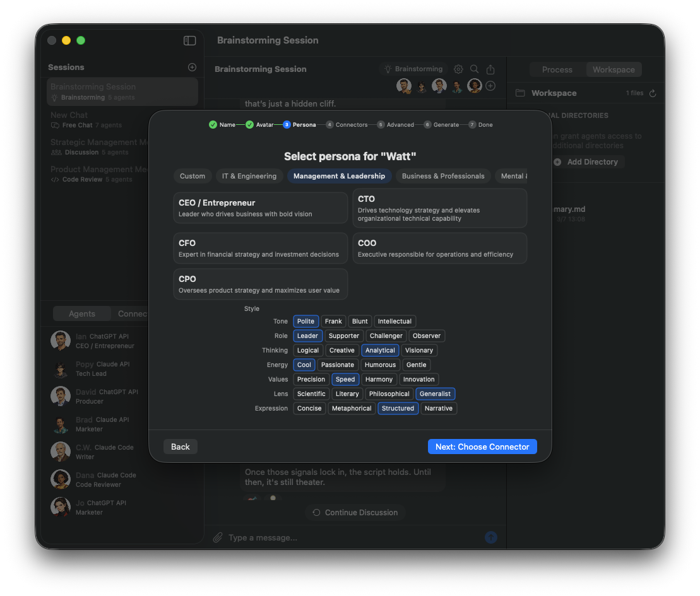The width and height of the screenshot is (700, 596).
Task: Open the Business & Professionals tab
Action: click(443, 176)
